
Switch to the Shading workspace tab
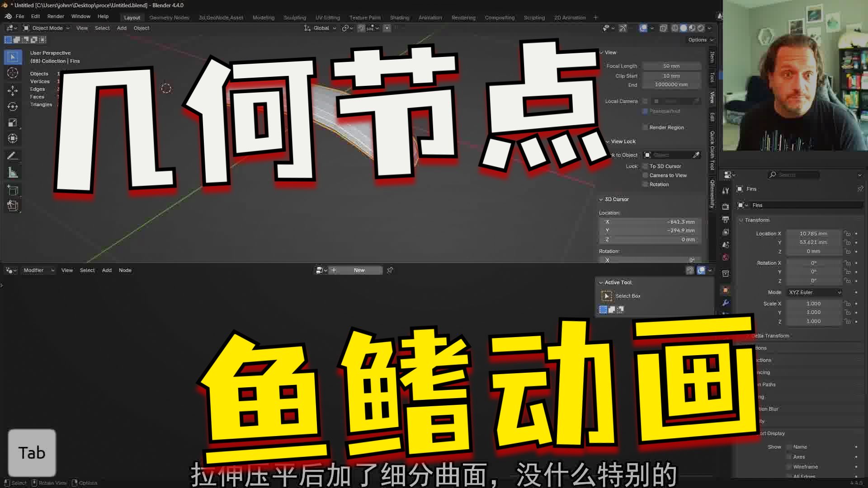tap(400, 18)
